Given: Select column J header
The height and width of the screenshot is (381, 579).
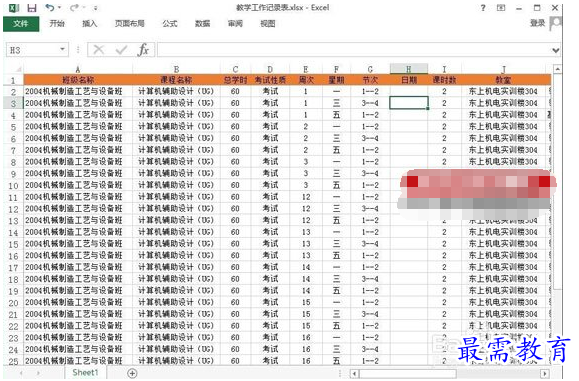Looking at the screenshot, I should pyautogui.click(x=504, y=69).
